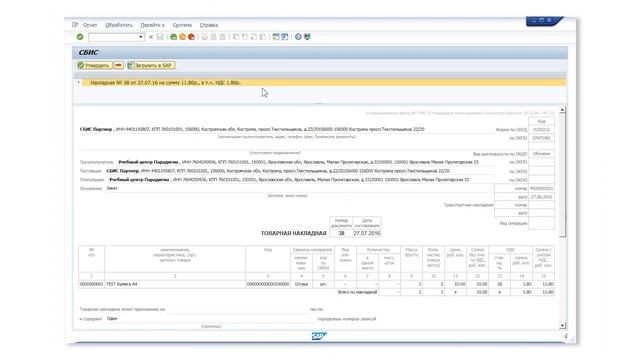Click inside the transaction command field
This screenshot has height=360, width=640.
pyautogui.click(x=113, y=37)
